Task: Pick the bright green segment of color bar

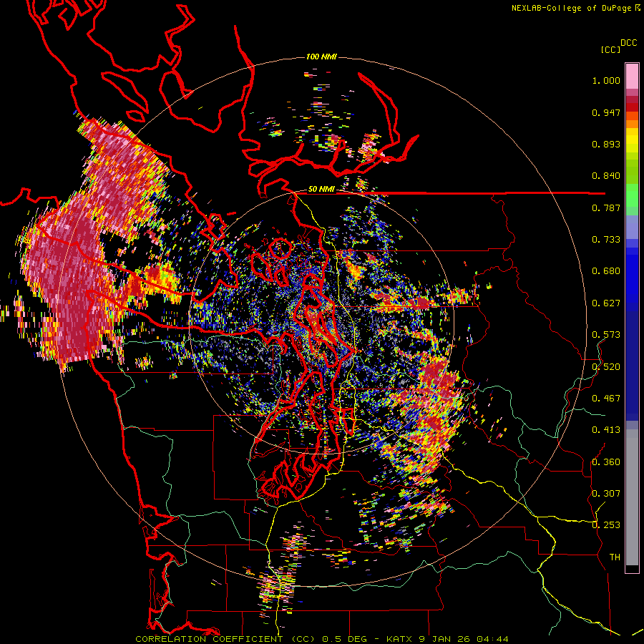Action: click(x=632, y=195)
